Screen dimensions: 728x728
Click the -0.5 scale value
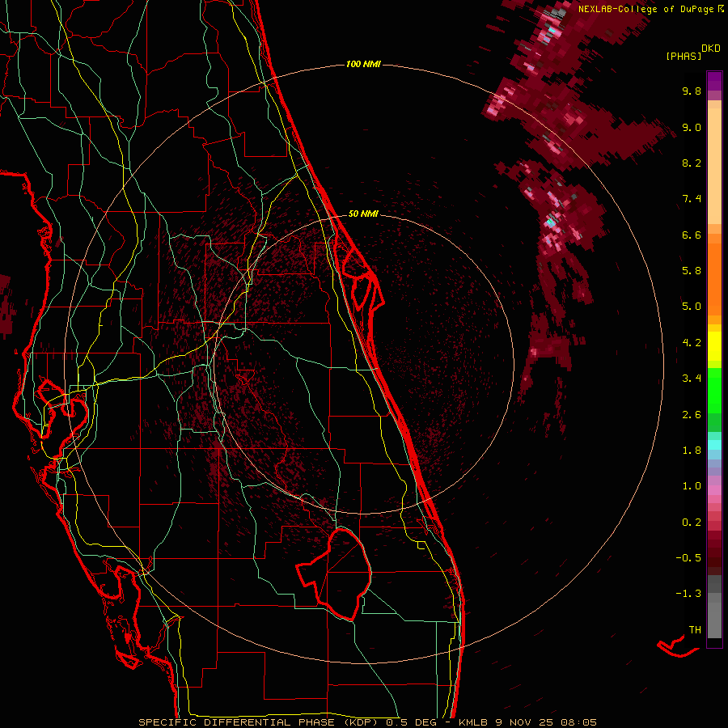pos(688,558)
